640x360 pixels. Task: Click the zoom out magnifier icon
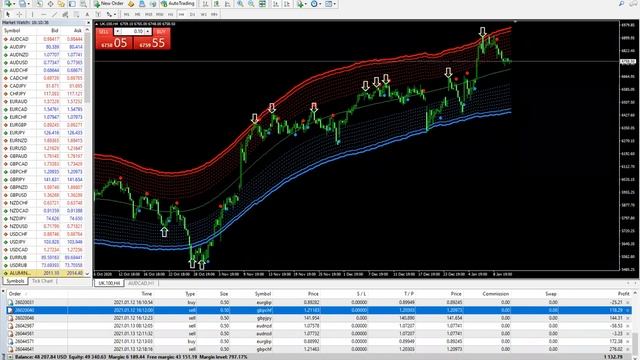251,4
